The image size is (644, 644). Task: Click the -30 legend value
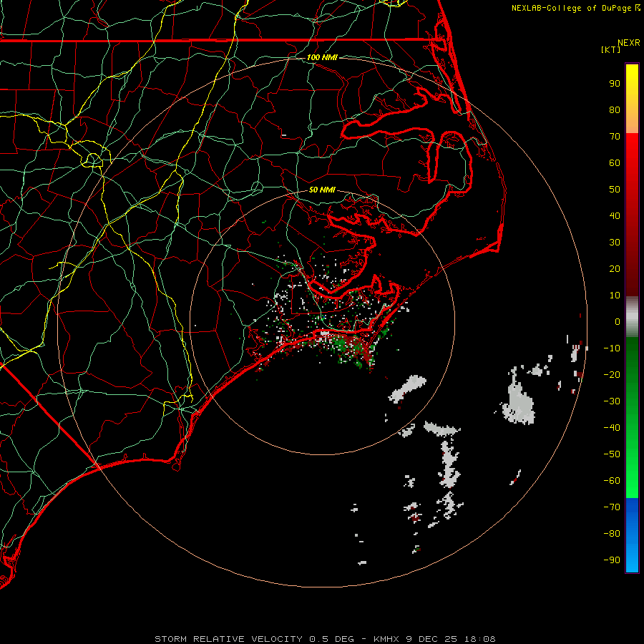coord(612,401)
